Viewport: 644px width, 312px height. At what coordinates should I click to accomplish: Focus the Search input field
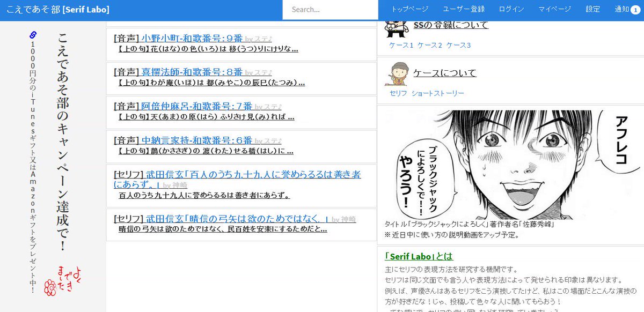(331, 10)
